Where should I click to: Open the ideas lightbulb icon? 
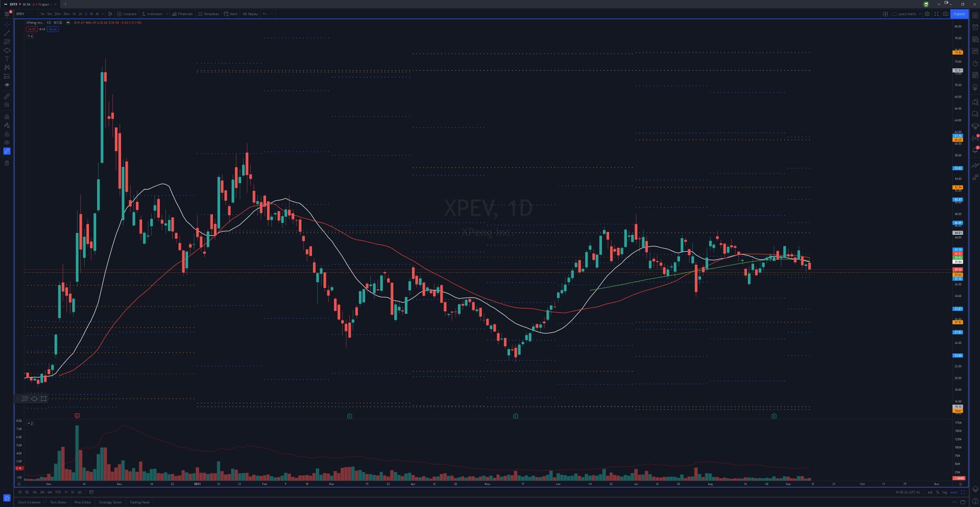[975, 88]
